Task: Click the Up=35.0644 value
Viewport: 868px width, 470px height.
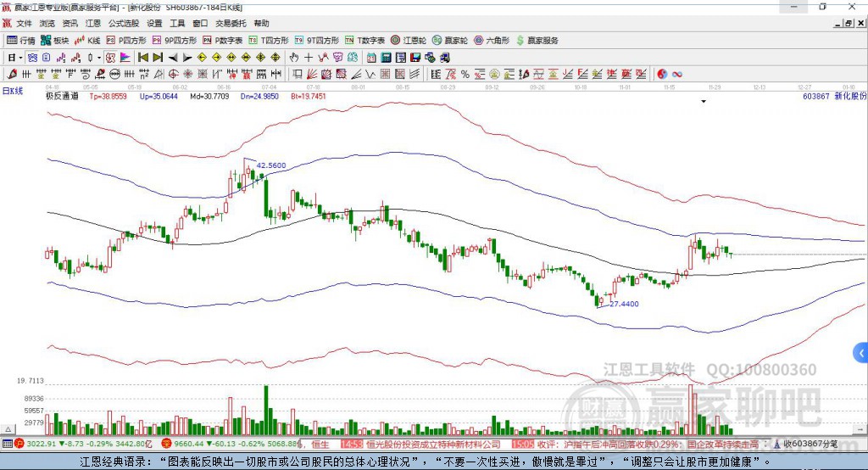Action: 159,96
